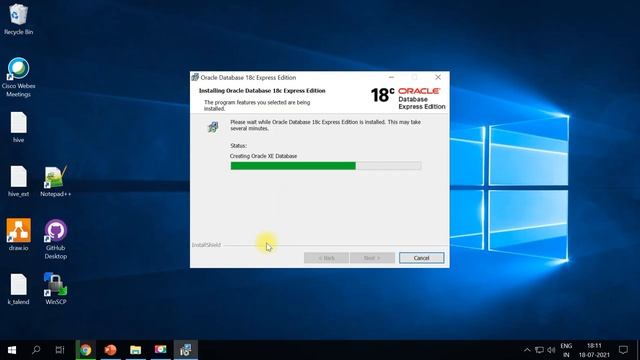
Task: Click the green installation progress bar
Action: (326, 166)
